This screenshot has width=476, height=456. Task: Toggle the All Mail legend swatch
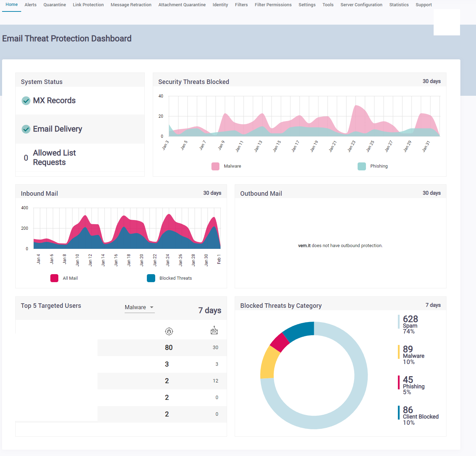tap(55, 278)
